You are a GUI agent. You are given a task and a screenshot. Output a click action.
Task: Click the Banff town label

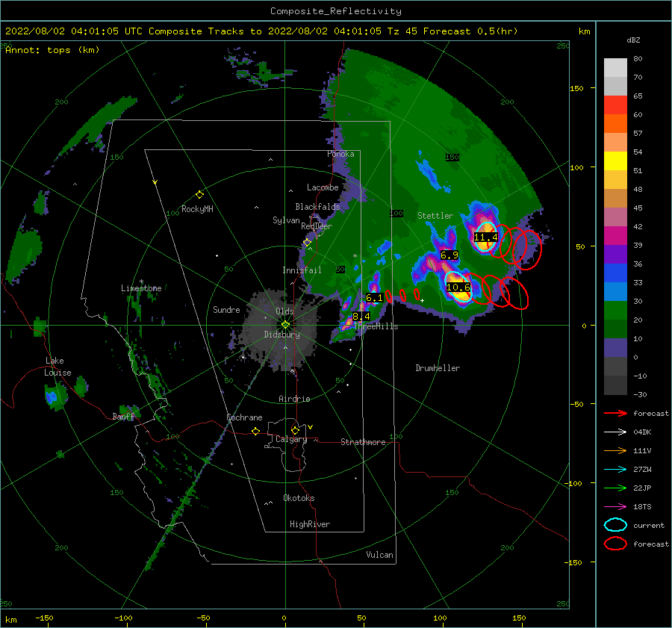(123, 416)
